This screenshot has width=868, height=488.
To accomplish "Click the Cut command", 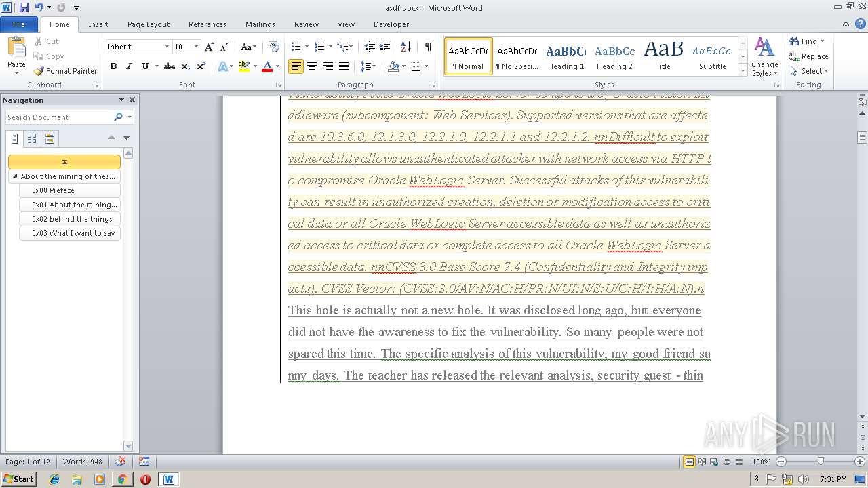I will tap(46, 41).
